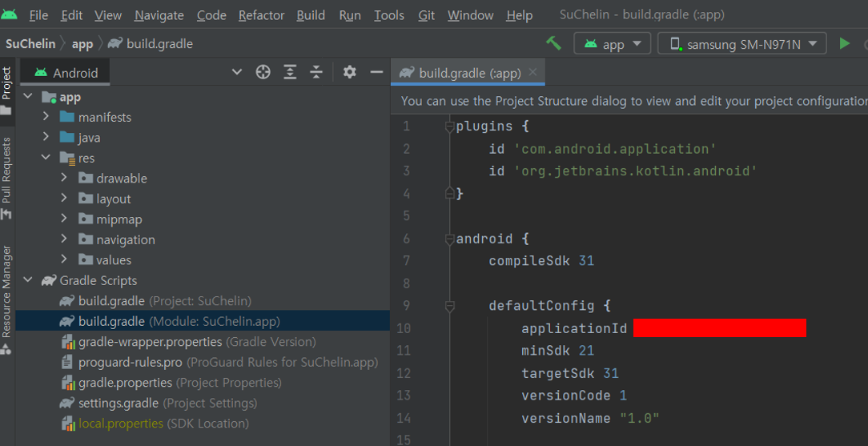This screenshot has width=868, height=446.
Task: Open the Resource Manager tool window
Action: point(6,299)
